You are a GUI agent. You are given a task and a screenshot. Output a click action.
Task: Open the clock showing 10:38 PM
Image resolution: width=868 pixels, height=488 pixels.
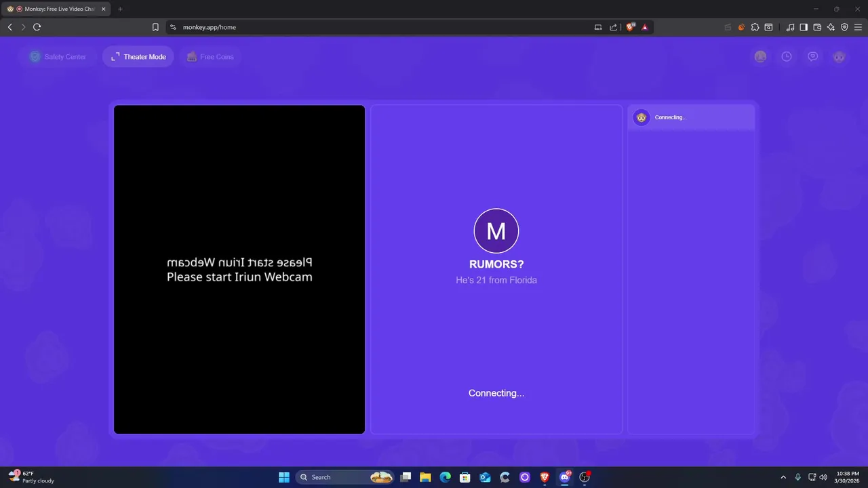click(x=848, y=477)
